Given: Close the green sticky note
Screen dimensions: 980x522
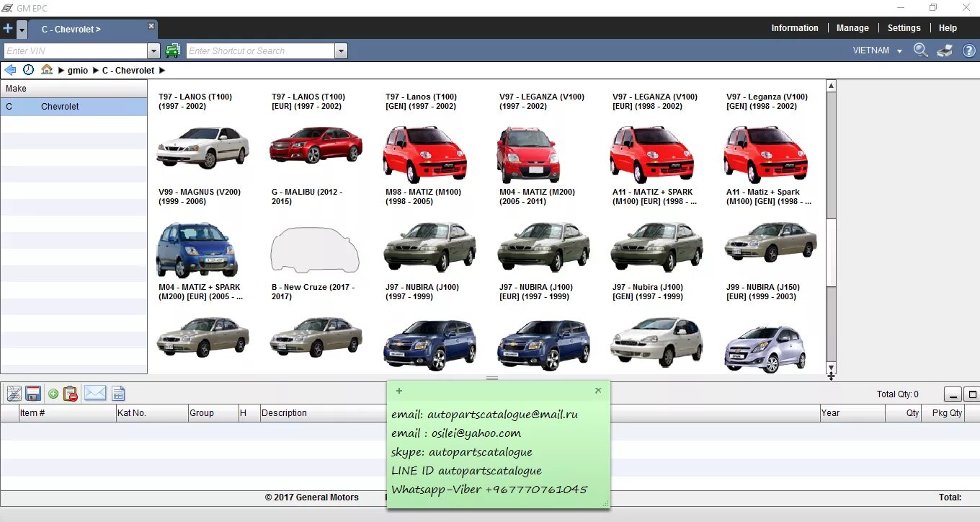Looking at the screenshot, I should point(598,390).
